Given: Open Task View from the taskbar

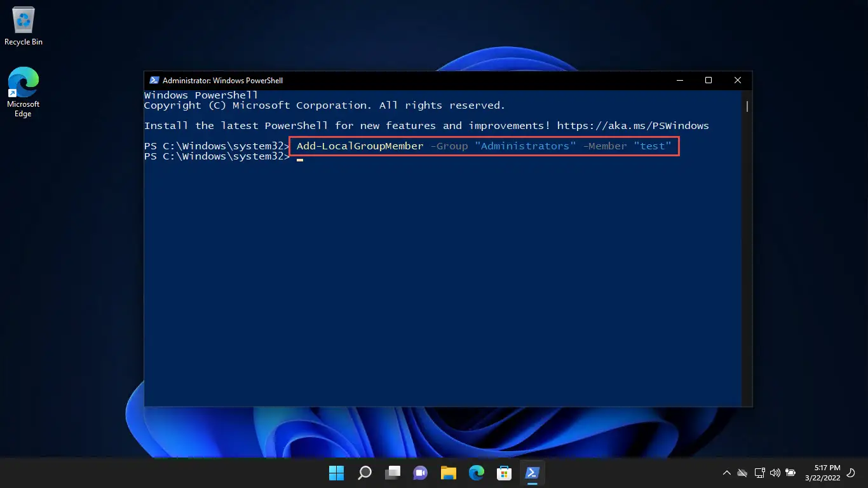Looking at the screenshot, I should (393, 473).
